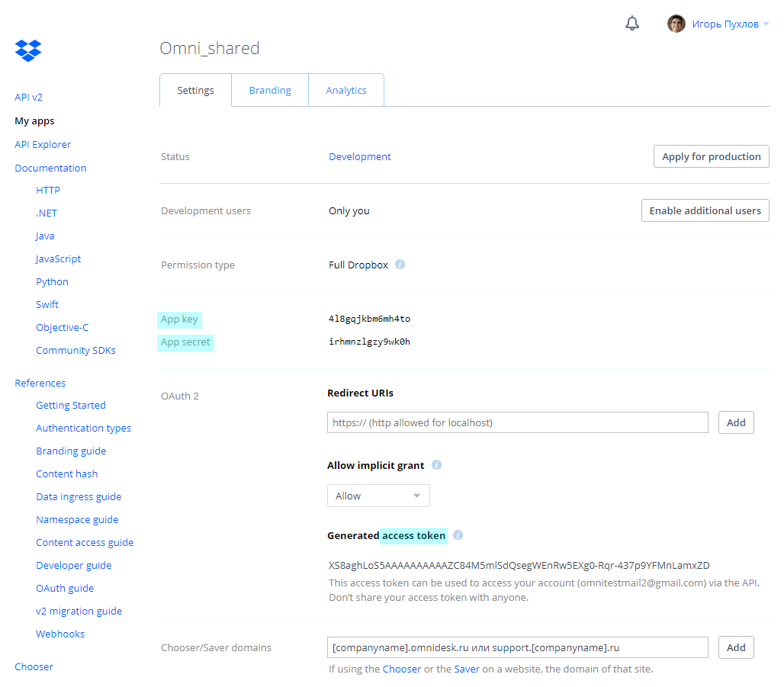784x687 pixels.
Task: Click the App secret value irhmnzlgzy9wk0h
Action: click(369, 342)
